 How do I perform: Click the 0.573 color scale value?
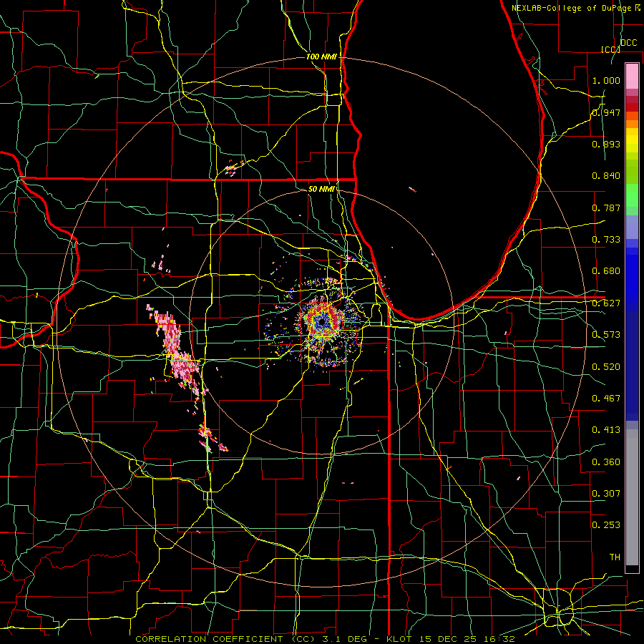click(x=606, y=335)
